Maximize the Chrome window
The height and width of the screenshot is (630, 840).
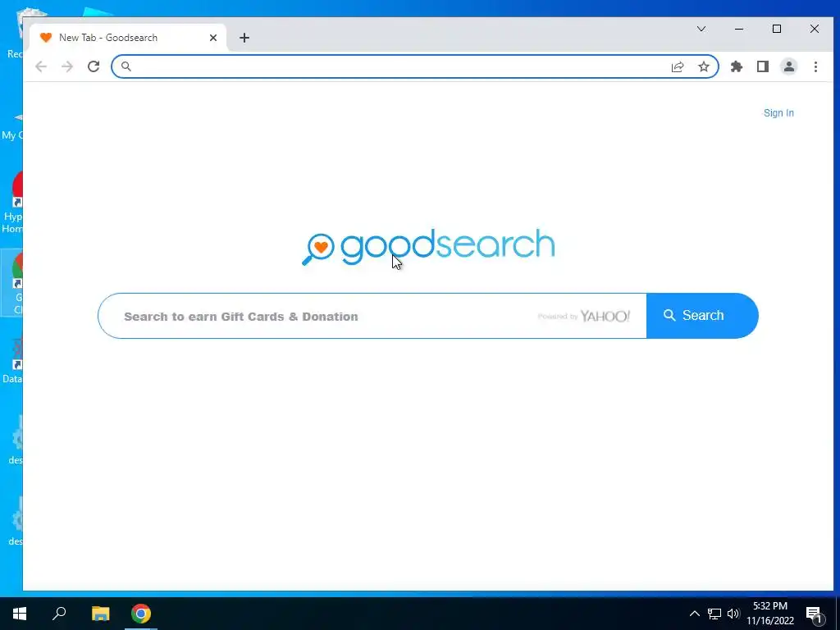click(x=777, y=29)
